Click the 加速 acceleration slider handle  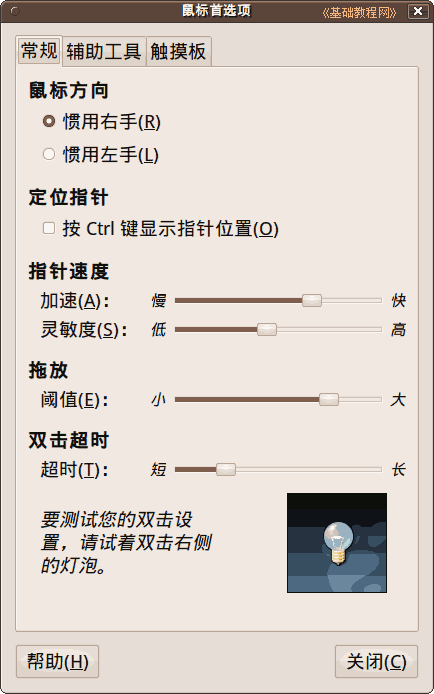click(x=312, y=300)
